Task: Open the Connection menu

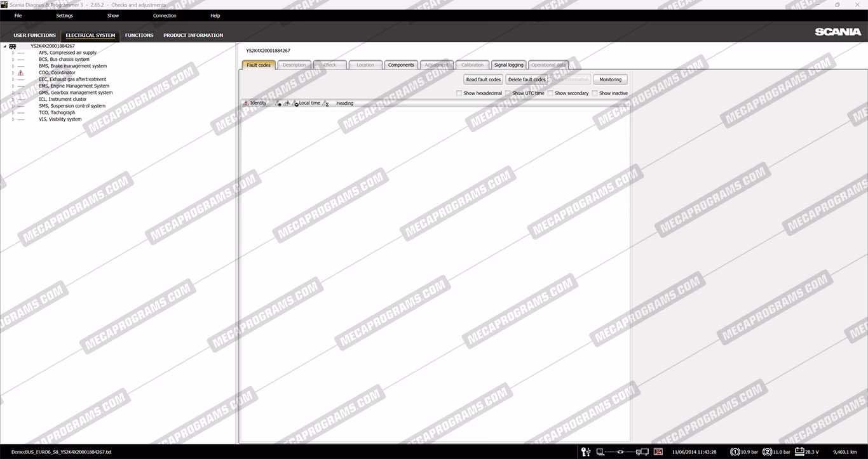Action: (165, 15)
